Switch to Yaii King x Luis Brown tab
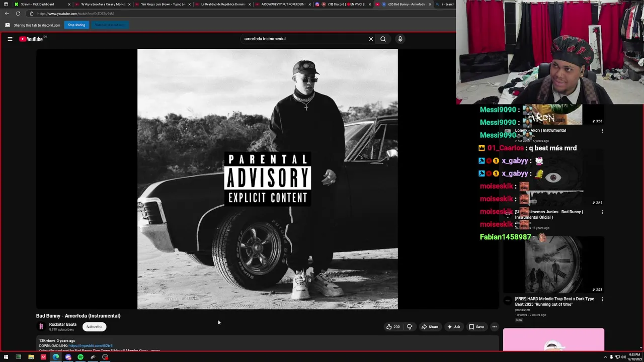 click(x=163, y=4)
